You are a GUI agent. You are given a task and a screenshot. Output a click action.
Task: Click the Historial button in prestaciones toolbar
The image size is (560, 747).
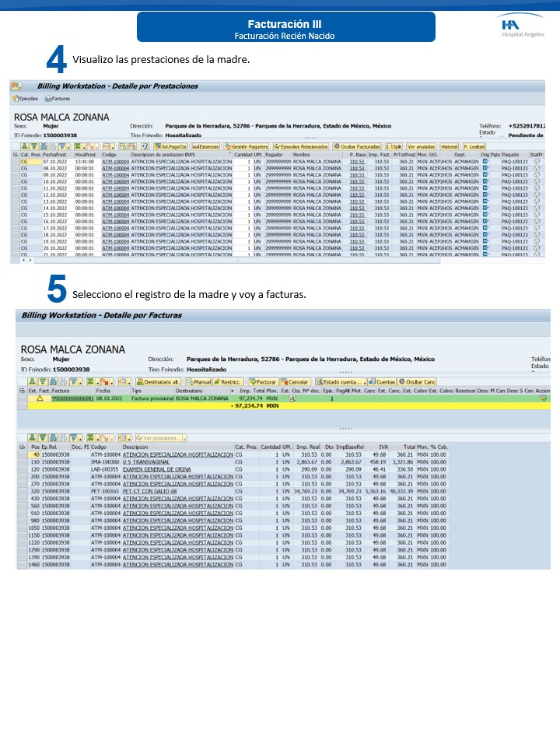tap(449, 146)
